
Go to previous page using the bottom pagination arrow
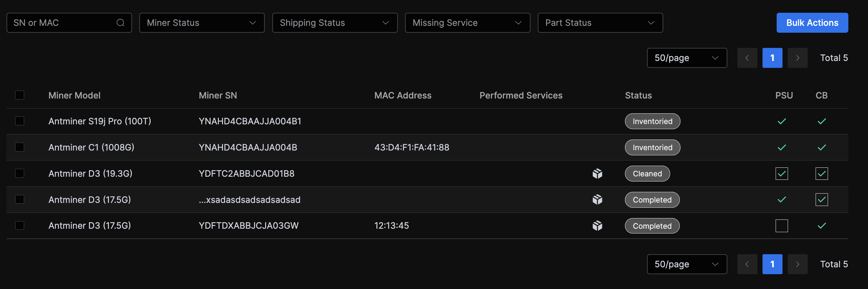coord(747,264)
